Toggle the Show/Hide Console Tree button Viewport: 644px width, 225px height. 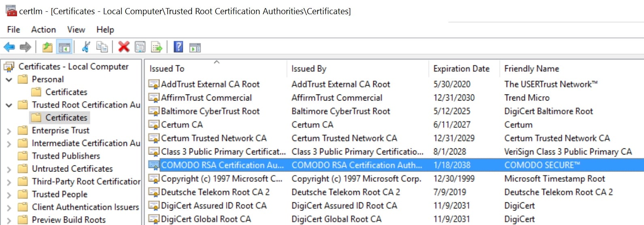(x=64, y=47)
